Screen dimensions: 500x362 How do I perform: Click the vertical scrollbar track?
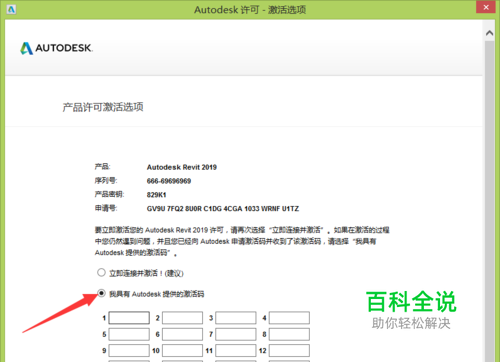click(489, 200)
